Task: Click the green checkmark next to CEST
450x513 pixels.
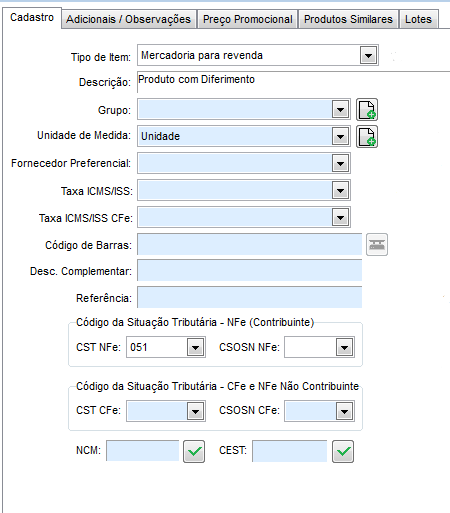Action: [x=343, y=451]
